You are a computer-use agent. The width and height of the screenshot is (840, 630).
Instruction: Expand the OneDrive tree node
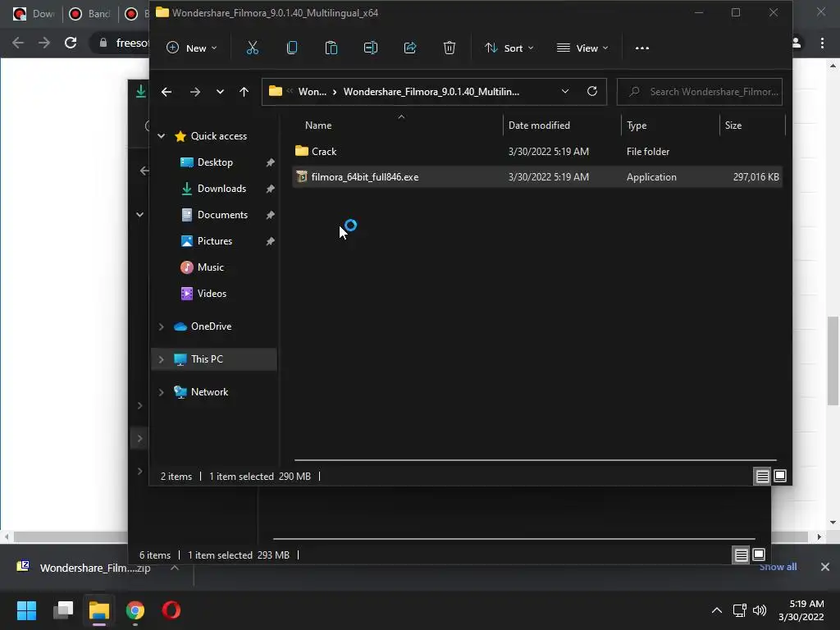[162, 326]
